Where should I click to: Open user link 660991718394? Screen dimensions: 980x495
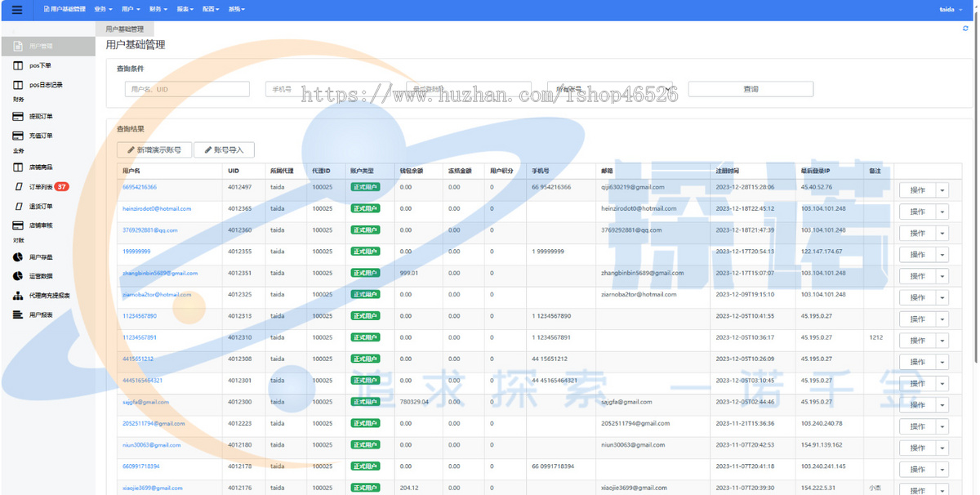141,466
